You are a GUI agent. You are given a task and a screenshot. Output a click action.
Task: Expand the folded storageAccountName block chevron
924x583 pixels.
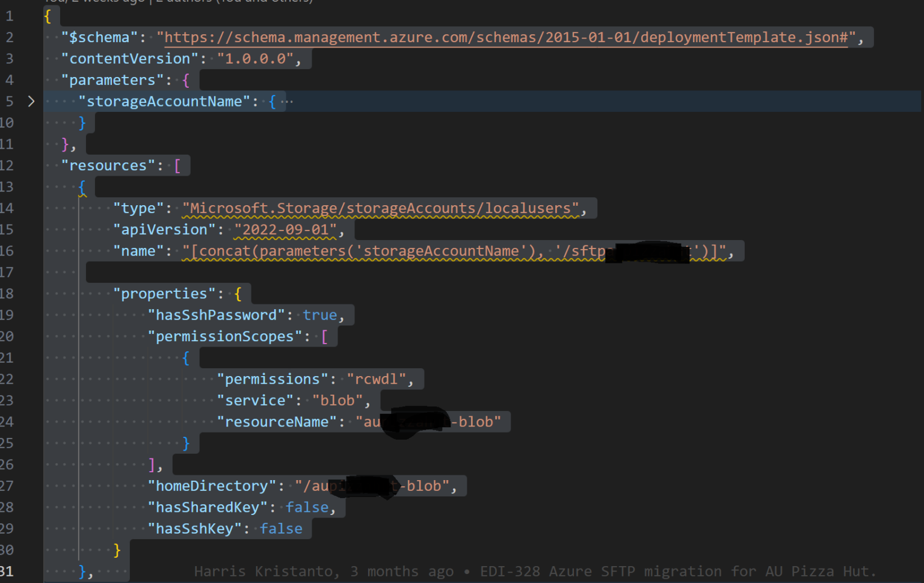[31, 102]
